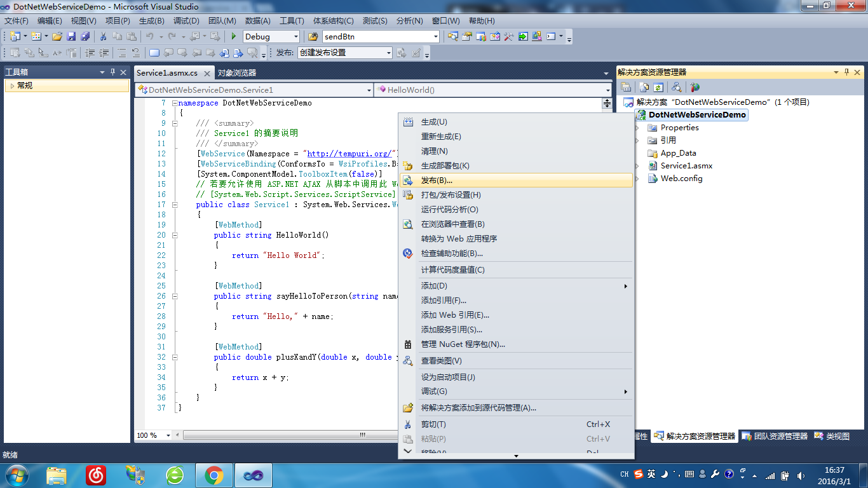
Task: Toggle bookmark on the current line
Action: coord(154,53)
